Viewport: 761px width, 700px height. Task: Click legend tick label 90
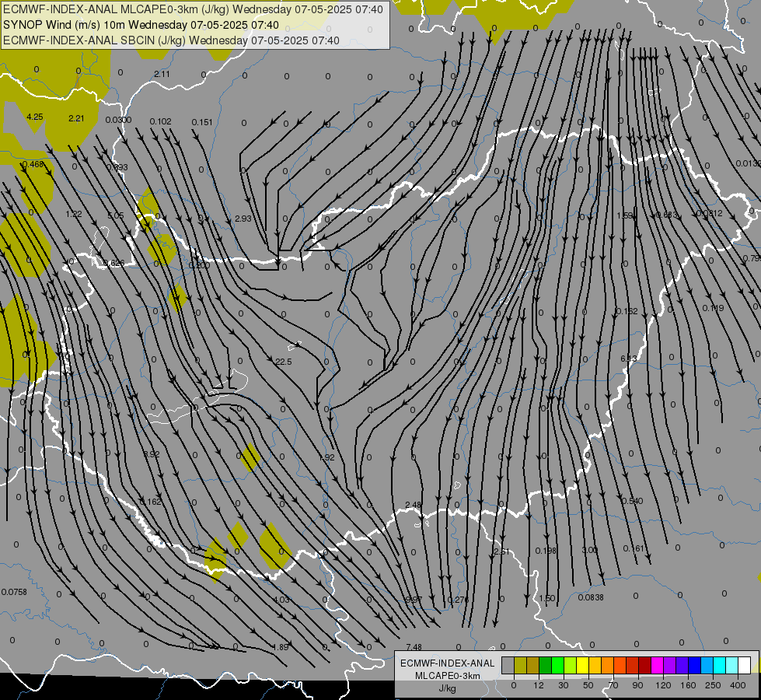click(637, 685)
